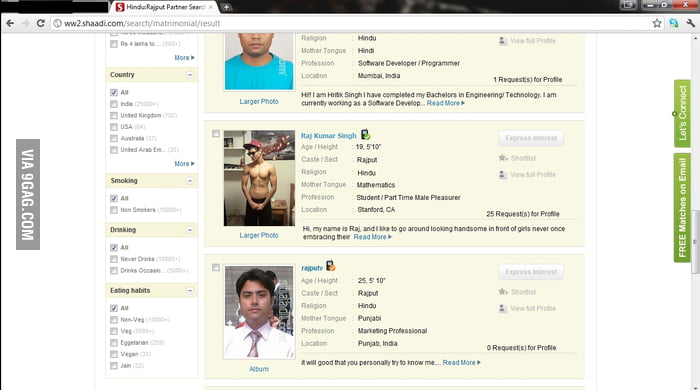
Task: View Larger Photo of Raj Kumar Singh
Action: point(259,235)
